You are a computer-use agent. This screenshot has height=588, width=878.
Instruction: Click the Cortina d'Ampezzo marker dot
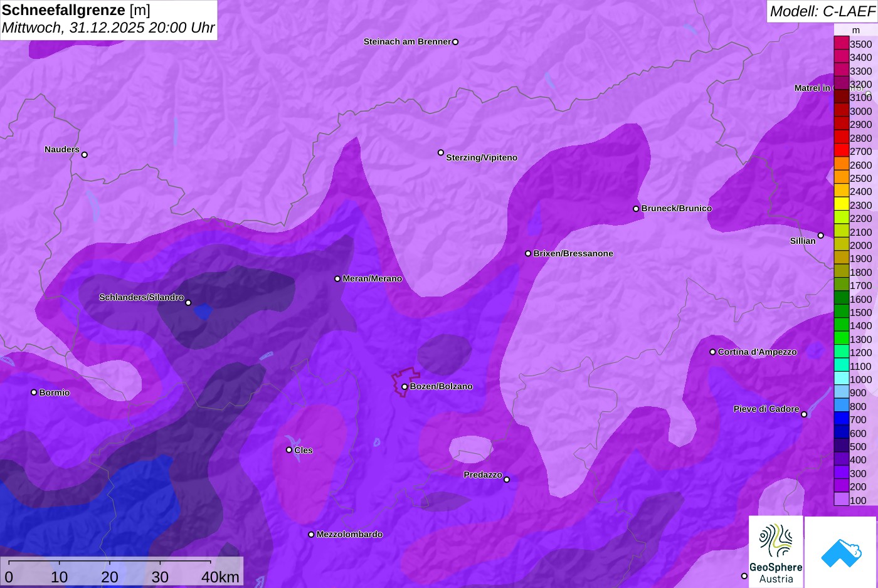click(x=712, y=352)
